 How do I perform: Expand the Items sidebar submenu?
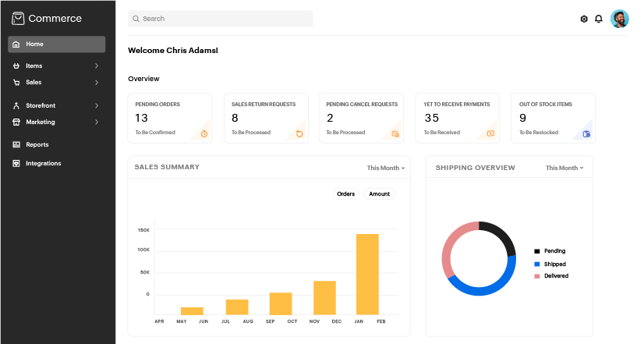pos(97,66)
